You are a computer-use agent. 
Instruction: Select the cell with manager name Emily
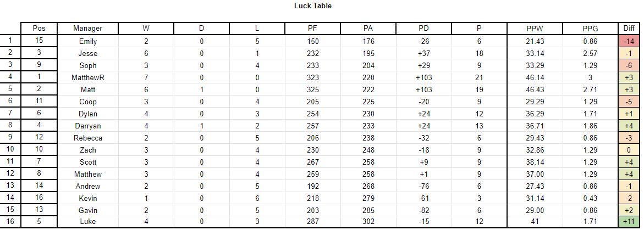tap(88, 41)
